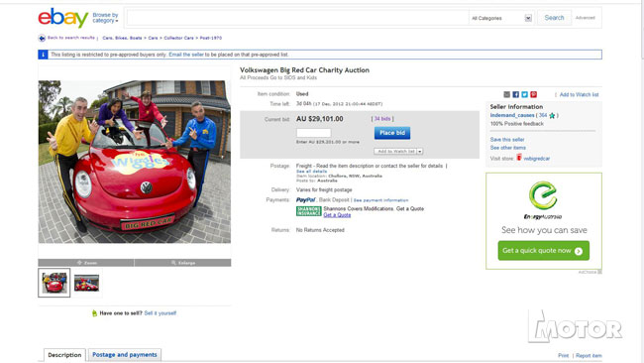Viewport: 644px width, 363px height.
Task: Click the PayPal logo
Action: click(x=305, y=200)
